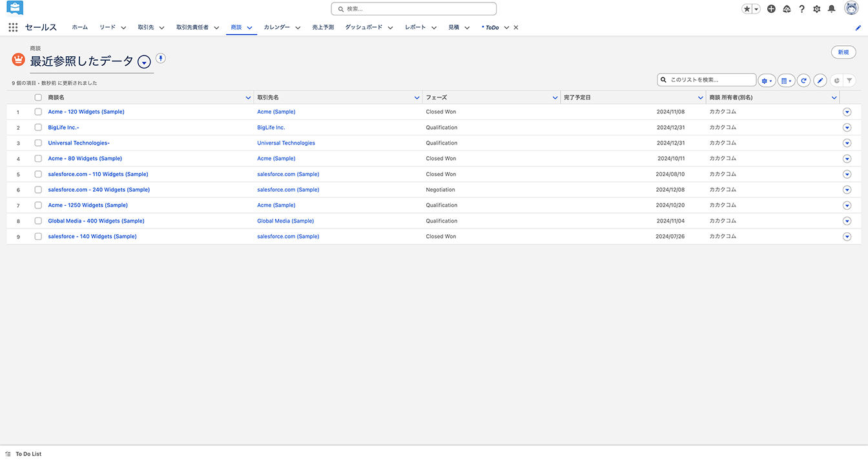The height and width of the screenshot is (462, 868).
Task: Select the Universal Technologies- row checkbox
Action: [38, 143]
